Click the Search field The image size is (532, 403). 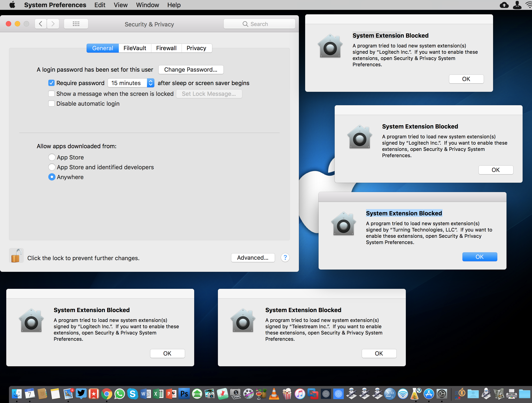tap(259, 24)
